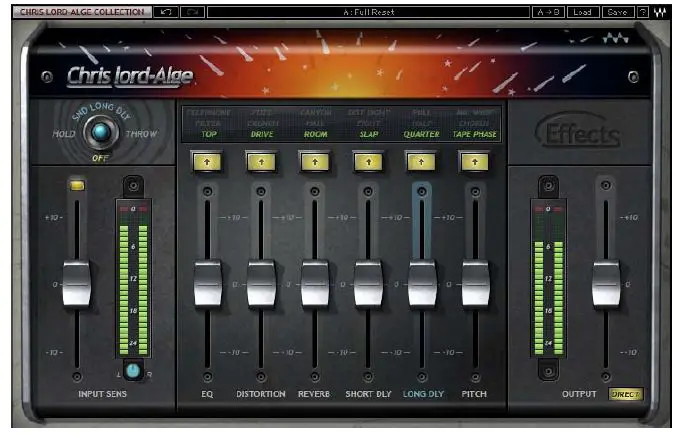Click the TOP EQ mode label
Image resolution: width=685 pixels, height=437 pixels.
coord(209,134)
